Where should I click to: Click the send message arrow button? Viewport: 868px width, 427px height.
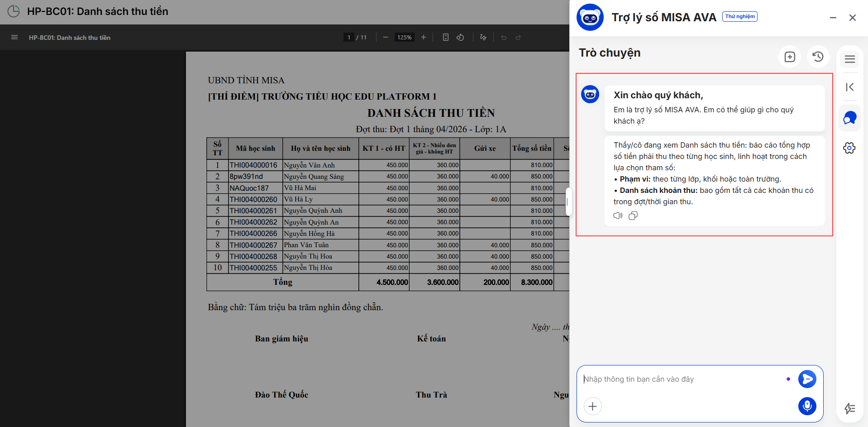806,379
